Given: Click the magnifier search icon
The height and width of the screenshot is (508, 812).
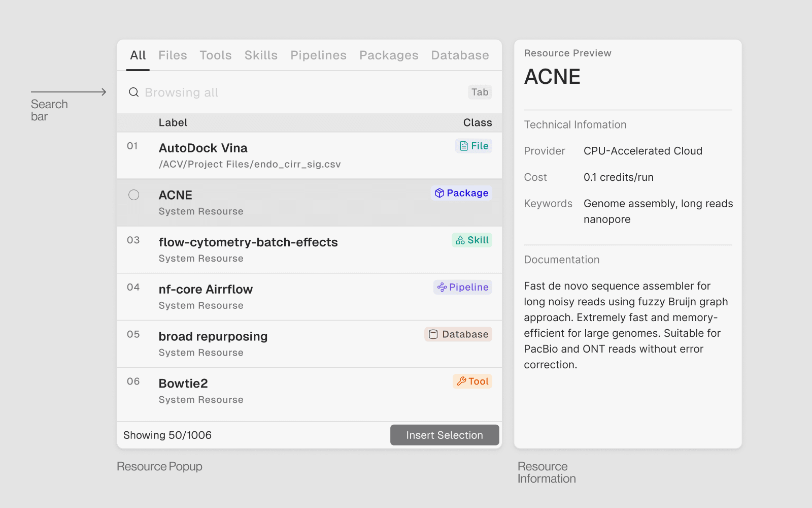Looking at the screenshot, I should [133, 92].
